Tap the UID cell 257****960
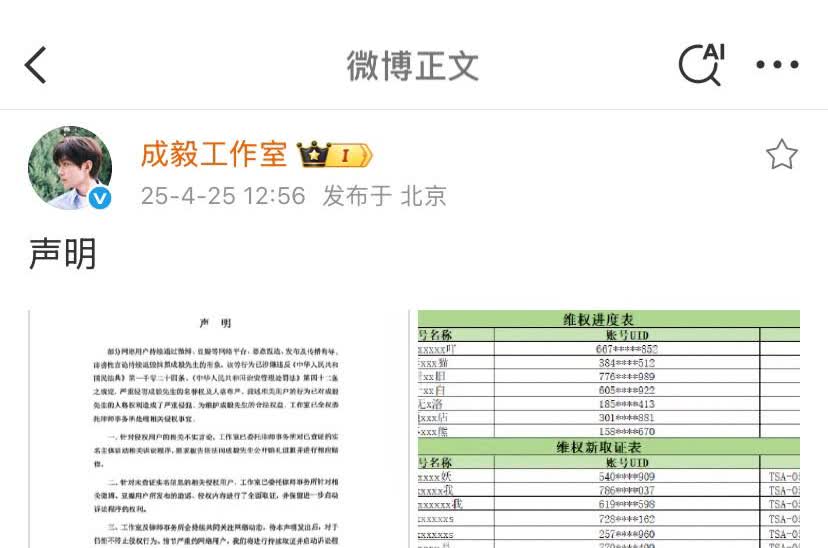 627,534
